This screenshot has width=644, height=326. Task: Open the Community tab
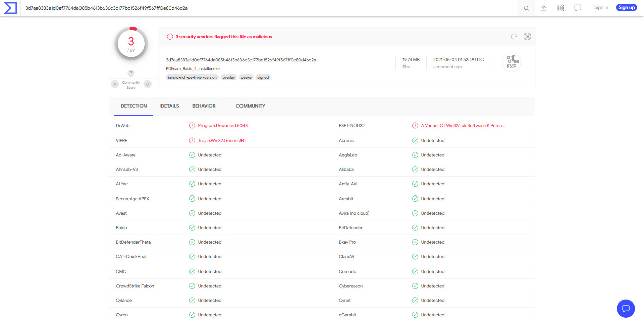coord(250,106)
